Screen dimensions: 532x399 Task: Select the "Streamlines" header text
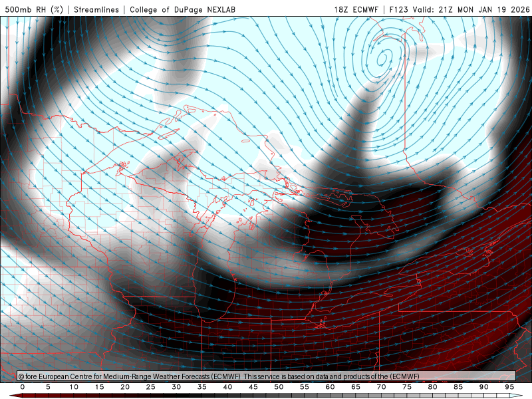click(x=96, y=9)
